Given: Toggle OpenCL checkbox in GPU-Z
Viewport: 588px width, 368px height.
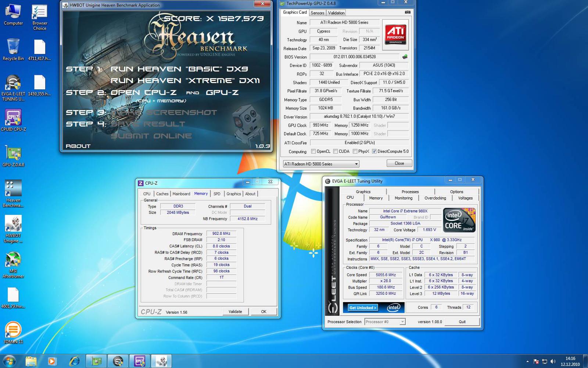Looking at the screenshot, I should click(313, 151).
